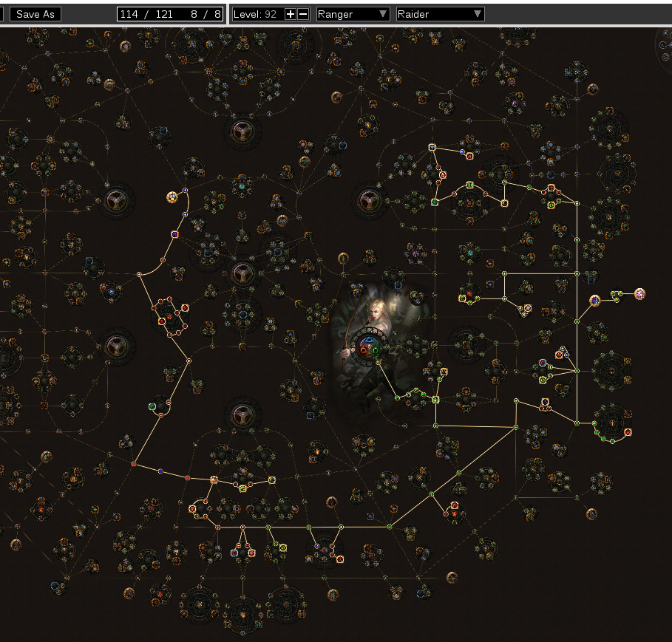Viewport: 672px width, 642px height.
Task: Select purple allocated node below left keystone
Action: (x=175, y=234)
